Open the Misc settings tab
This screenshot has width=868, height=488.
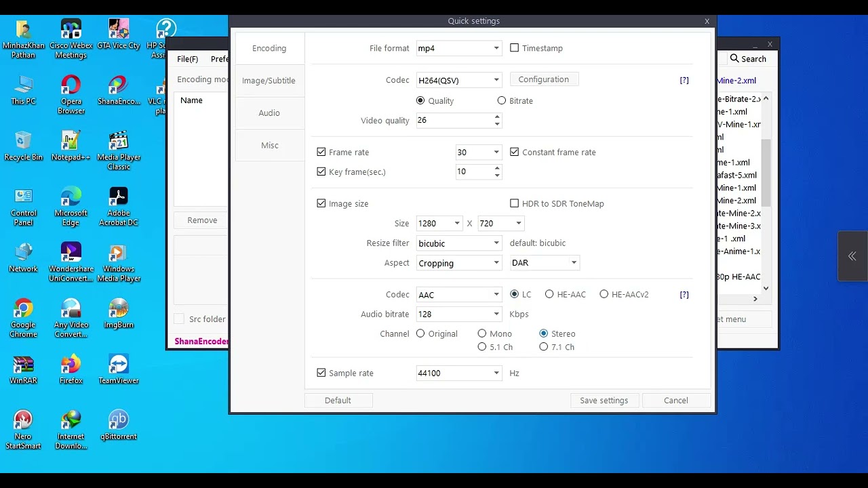pos(269,145)
